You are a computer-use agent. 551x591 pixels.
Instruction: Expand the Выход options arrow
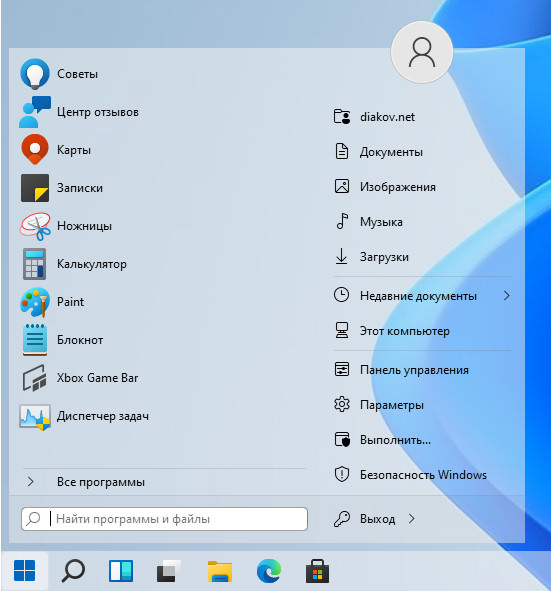click(x=412, y=519)
